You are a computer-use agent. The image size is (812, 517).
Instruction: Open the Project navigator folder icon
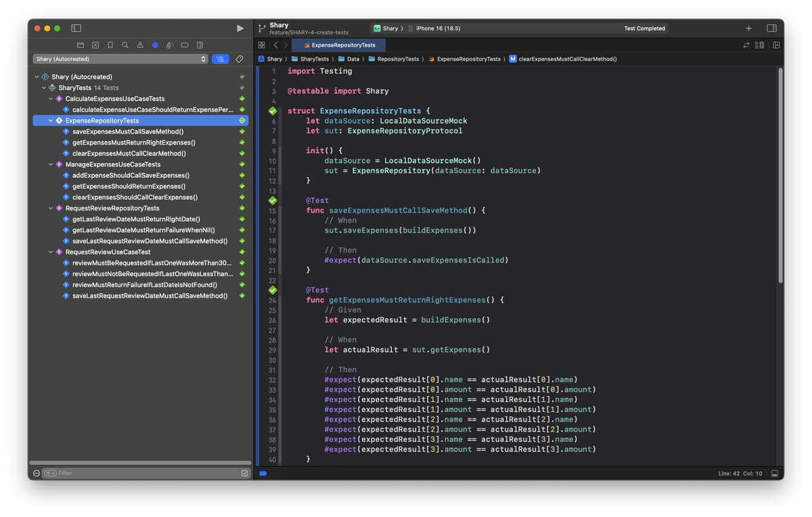[81, 45]
